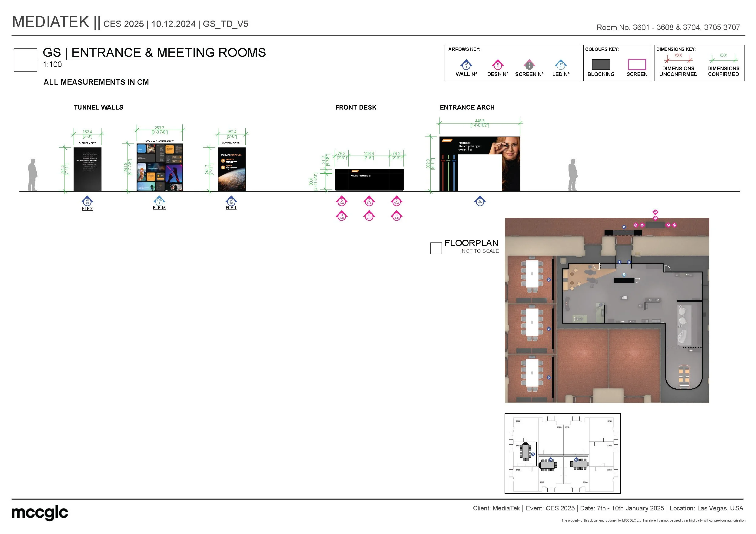
Task: Select the 'DIMENSIONS KEY:' heading
Action: point(676,49)
